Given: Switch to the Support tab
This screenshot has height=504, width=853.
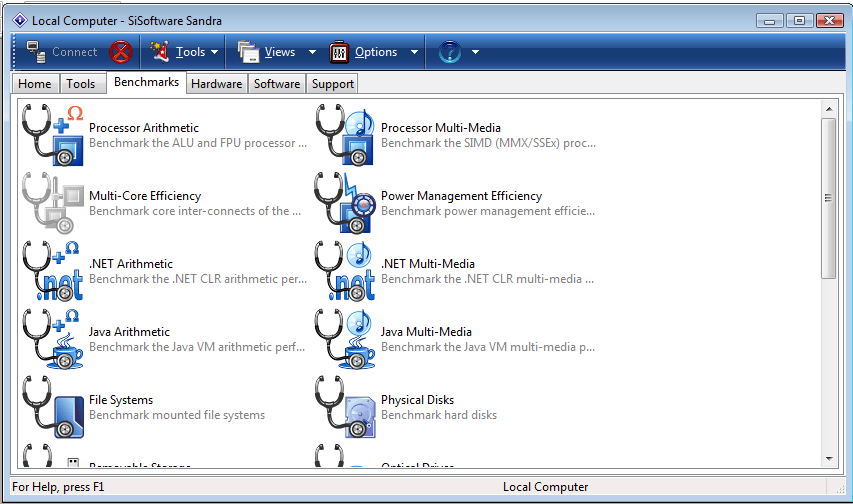Looking at the screenshot, I should pyautogui.click(x=333, y=84).
